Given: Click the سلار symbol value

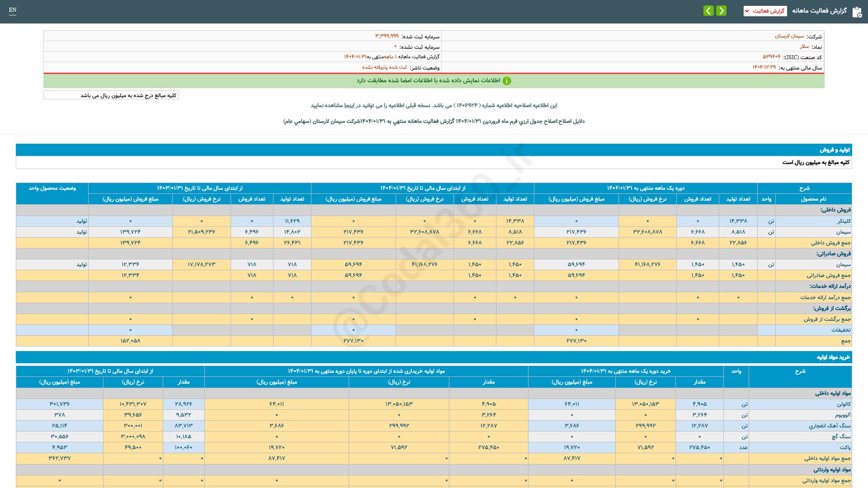Looking at the screenshot, I should point(804,47).
